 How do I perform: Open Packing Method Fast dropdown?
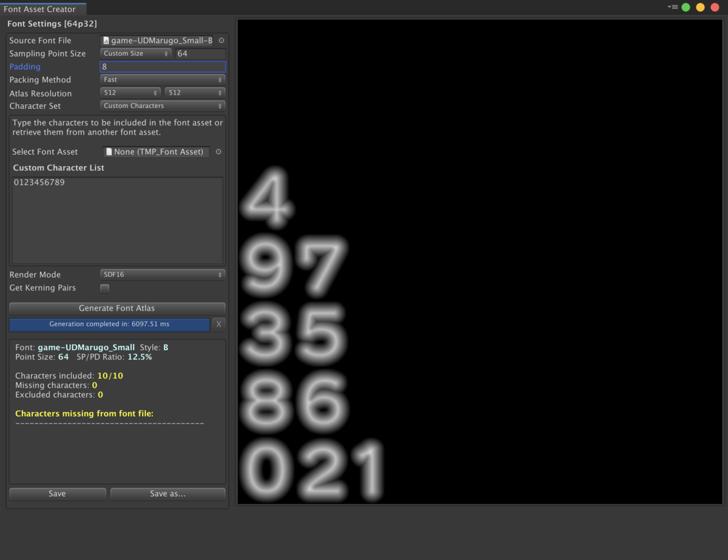163,79
